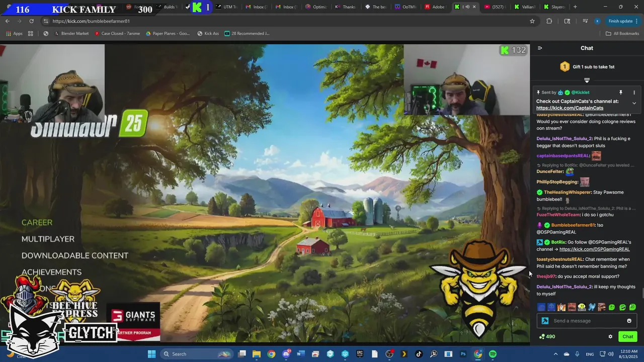Click the Finish update button
Image resolution: width=644 pixels, height=362 pixels.
point(623,21)
